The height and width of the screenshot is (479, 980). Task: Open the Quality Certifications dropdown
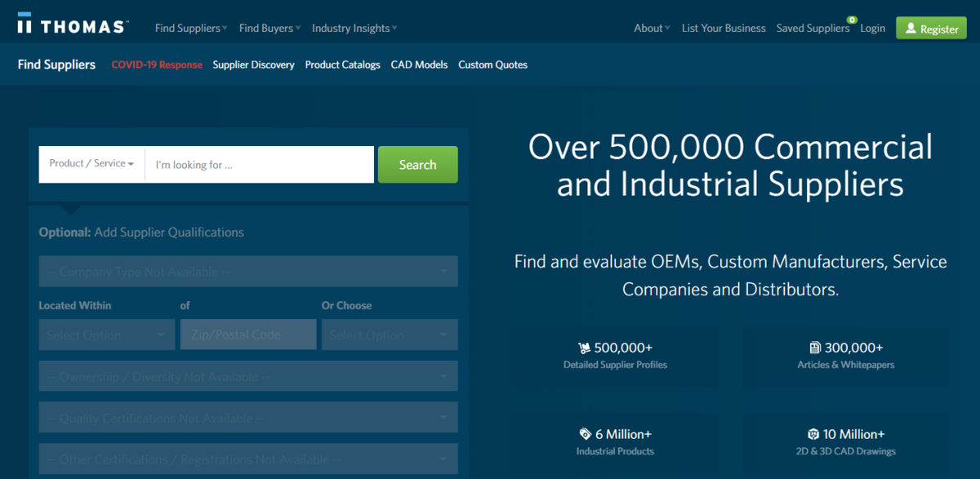[x=248, y=418]
